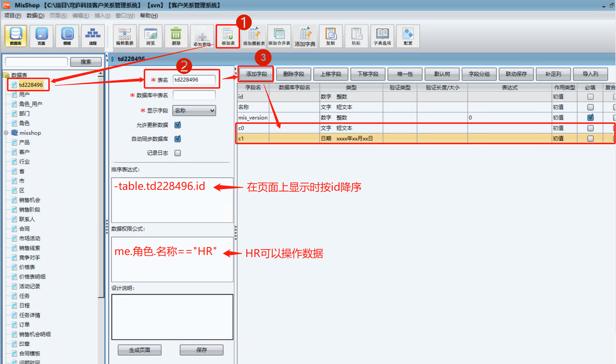Open the 显示字段 dropdown showing 名称
616x364 pixels.
tap(194, 110)
